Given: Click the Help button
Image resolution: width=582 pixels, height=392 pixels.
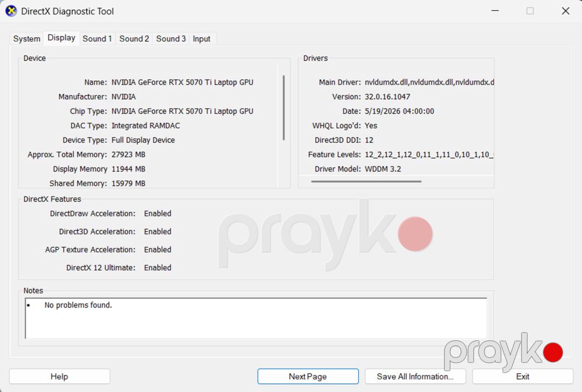Looking at the screenshot, I should [x=59, y=376].
